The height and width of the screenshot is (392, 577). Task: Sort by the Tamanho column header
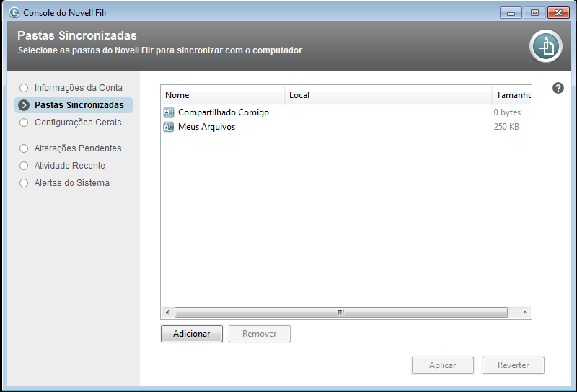pyautogui.click(x=511, y=95)
